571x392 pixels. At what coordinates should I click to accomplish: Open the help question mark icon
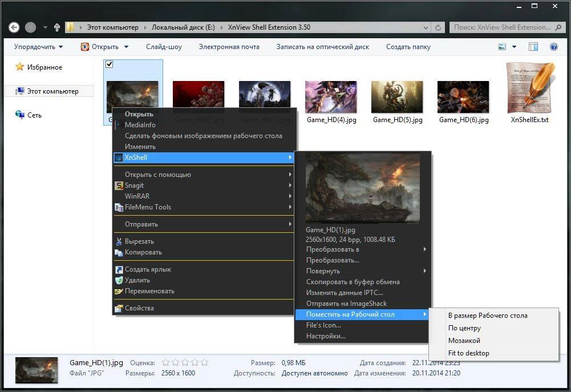tap(554, 47)
